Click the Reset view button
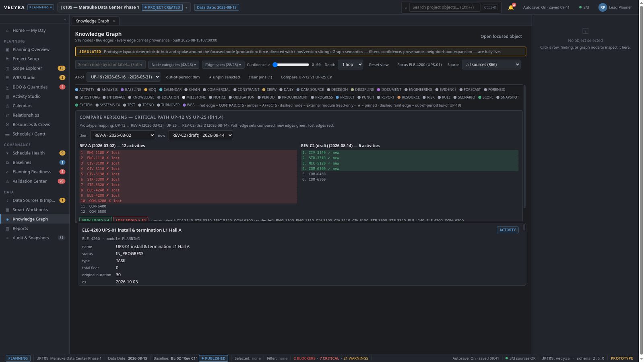Screen dimensions: 644x362 tap(379, 65)
